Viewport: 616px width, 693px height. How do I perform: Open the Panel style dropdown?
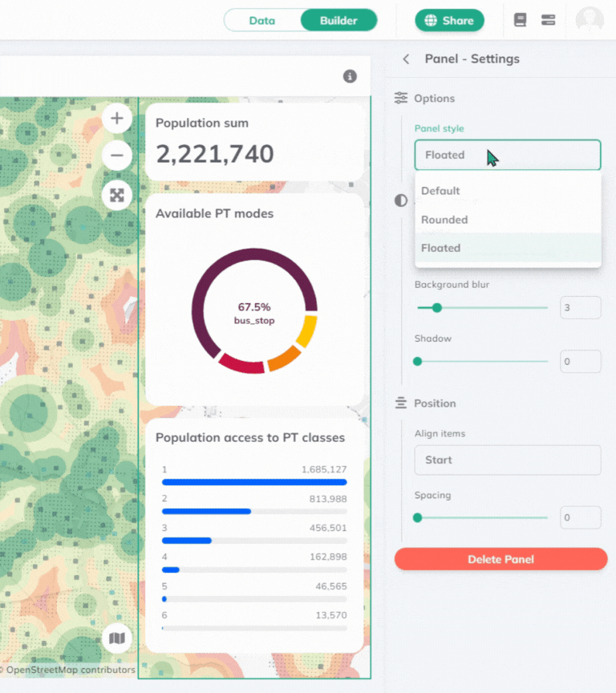click(507, 155)
